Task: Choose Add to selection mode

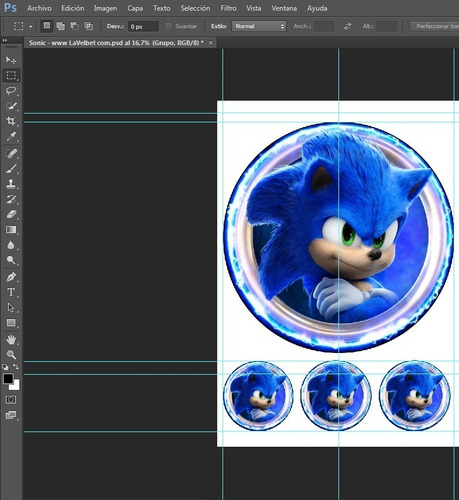Action: tap(61, 26)
